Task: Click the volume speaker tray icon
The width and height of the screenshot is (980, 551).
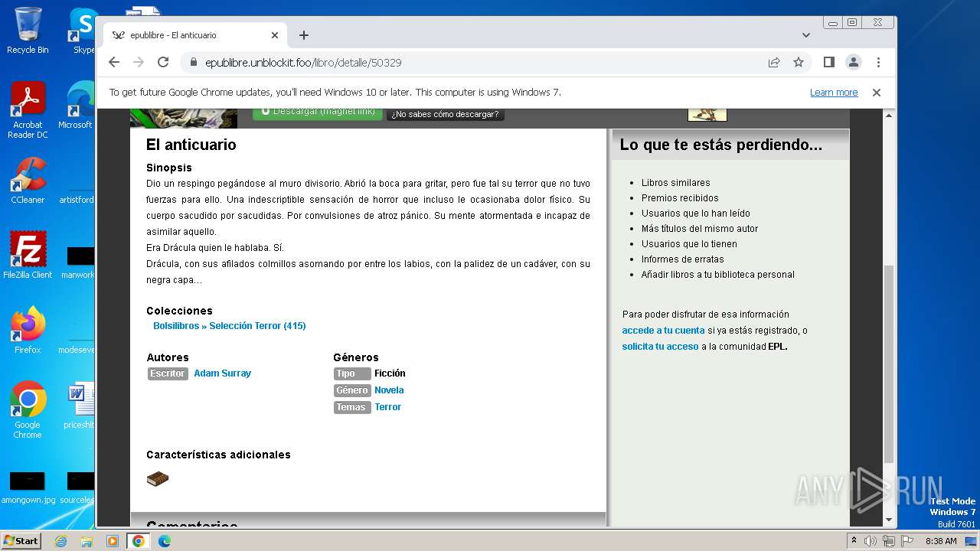Action: pyautogui.click(x=871, y=541)
